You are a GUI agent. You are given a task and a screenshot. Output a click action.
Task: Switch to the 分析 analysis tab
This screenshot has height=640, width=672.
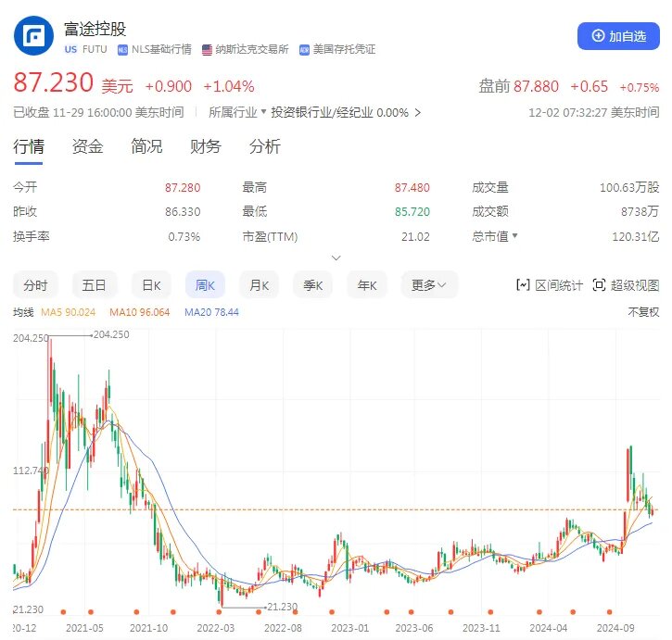pos(265,147)
